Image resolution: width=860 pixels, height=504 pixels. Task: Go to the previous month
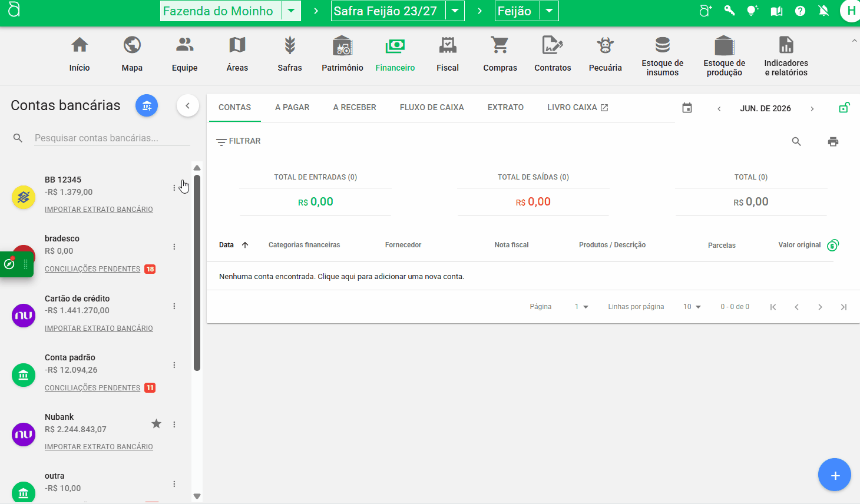[719, 108]
